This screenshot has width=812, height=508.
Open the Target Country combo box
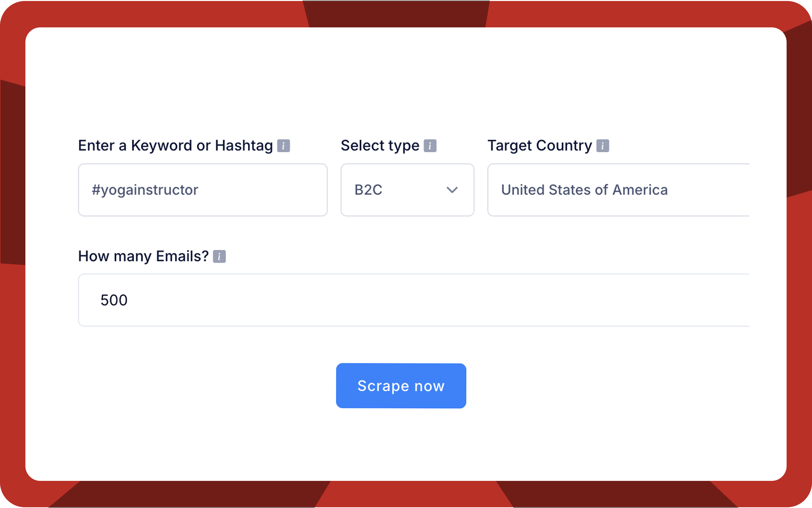point(619,190)
